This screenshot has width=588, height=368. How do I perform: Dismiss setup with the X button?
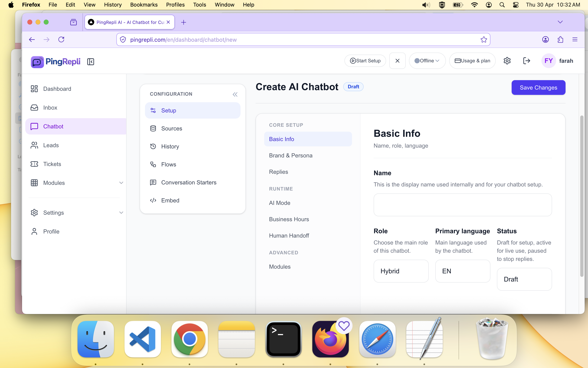398,61
